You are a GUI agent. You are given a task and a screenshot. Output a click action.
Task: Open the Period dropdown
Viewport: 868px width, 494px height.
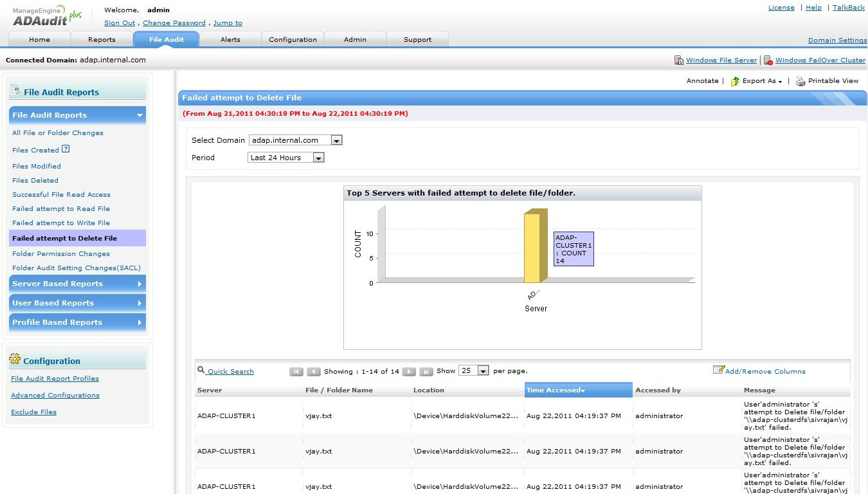(318, 158)
